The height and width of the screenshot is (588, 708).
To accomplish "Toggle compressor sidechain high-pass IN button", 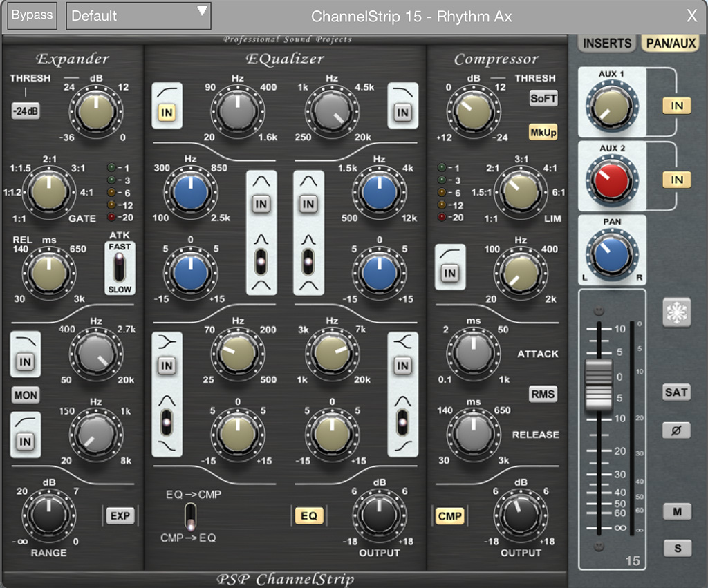I will (x=449, y=273).
